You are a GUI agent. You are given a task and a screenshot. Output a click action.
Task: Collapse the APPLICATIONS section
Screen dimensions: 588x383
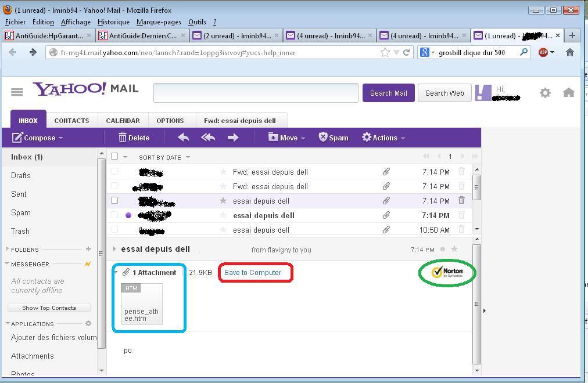[8, 323]
